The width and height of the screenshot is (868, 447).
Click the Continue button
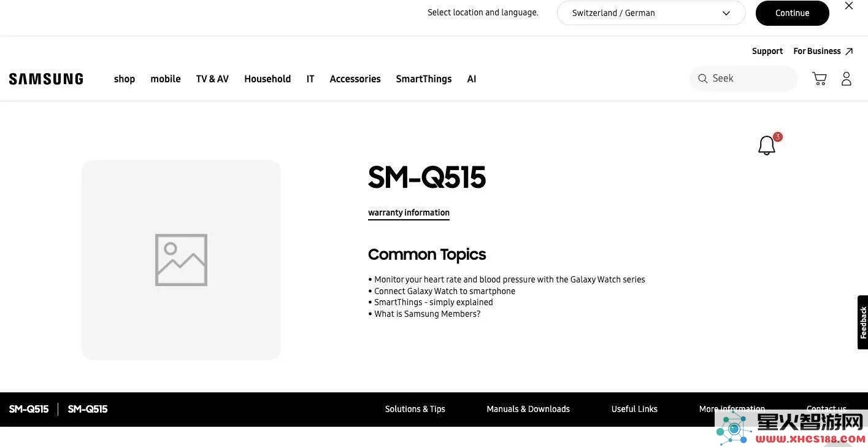point(792,13)
